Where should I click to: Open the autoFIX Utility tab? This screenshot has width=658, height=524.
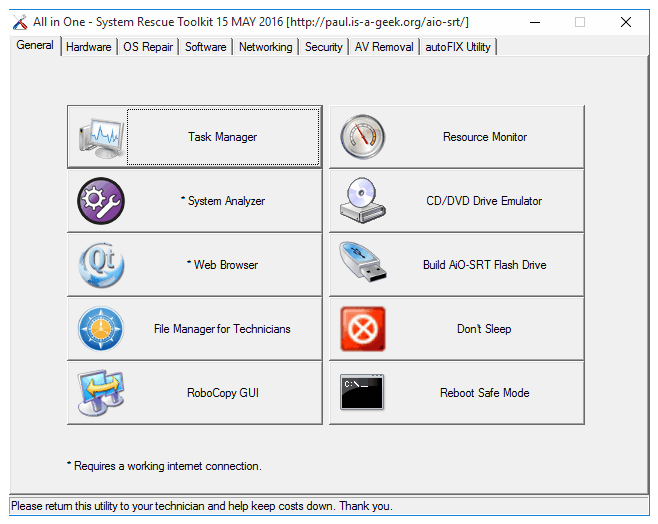458,47
